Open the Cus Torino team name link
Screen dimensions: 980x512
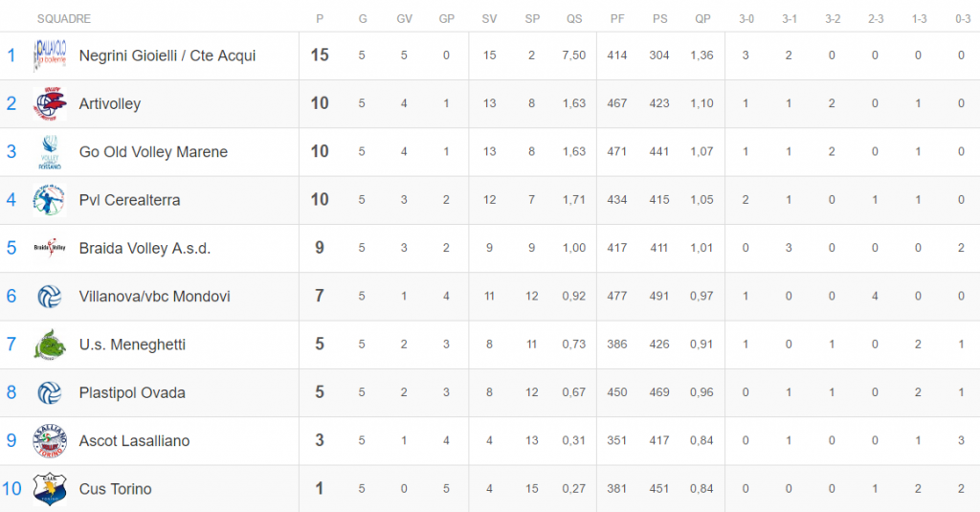(x=116, y=489)
